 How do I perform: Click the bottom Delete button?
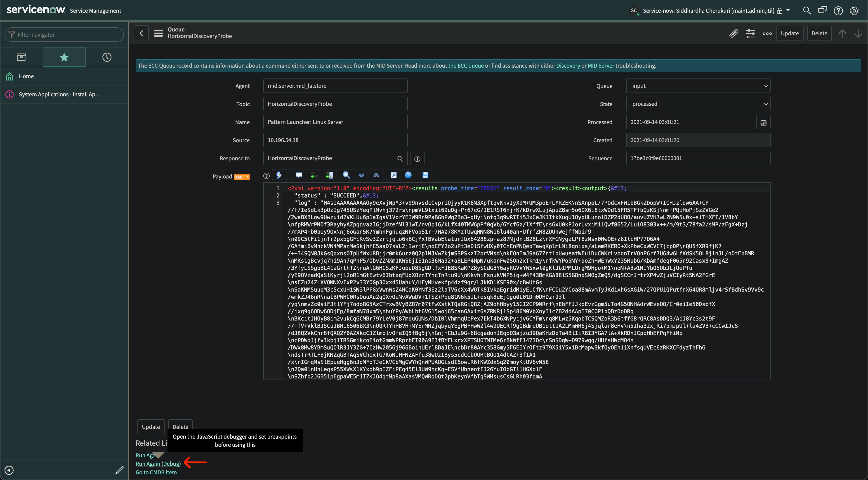click(x=180, y=424)
